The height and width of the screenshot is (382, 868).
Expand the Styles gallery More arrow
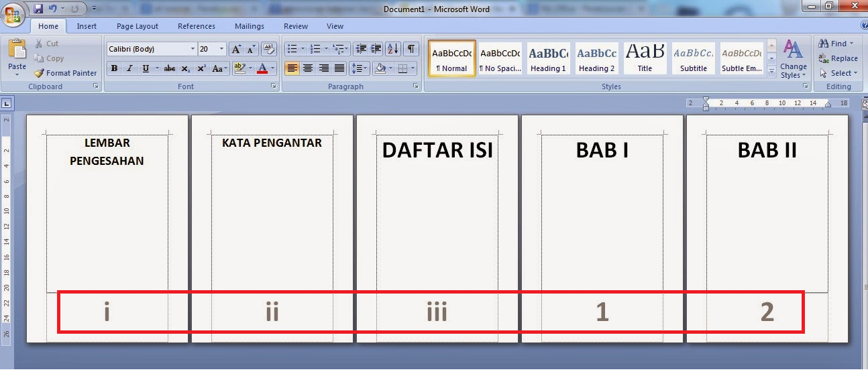(771, 70)
